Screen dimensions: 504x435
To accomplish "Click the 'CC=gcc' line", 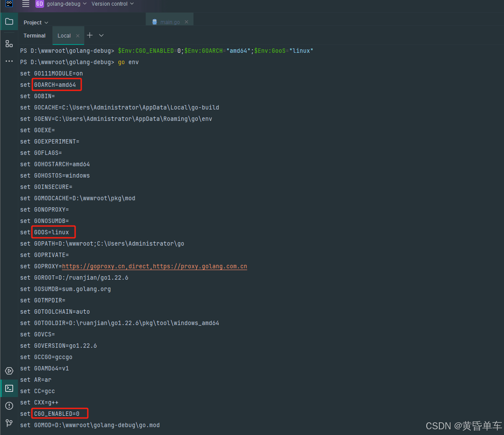I will tap(38, 391).
